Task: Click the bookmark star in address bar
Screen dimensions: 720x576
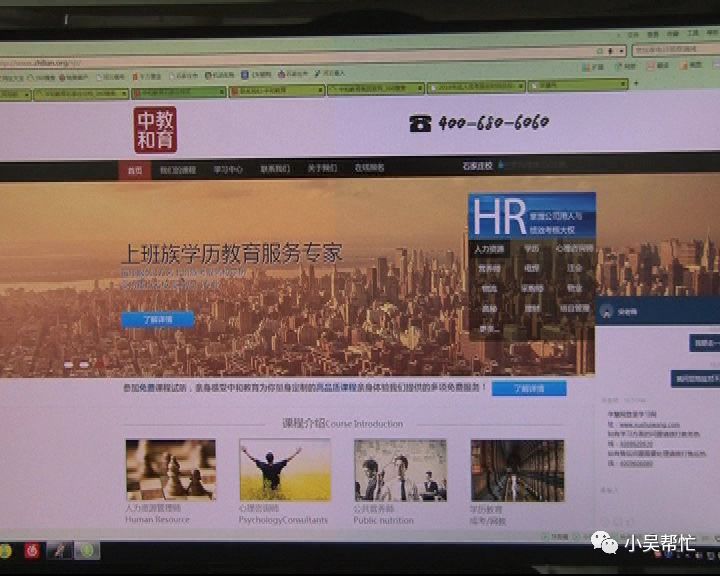Action: [600, 51]
